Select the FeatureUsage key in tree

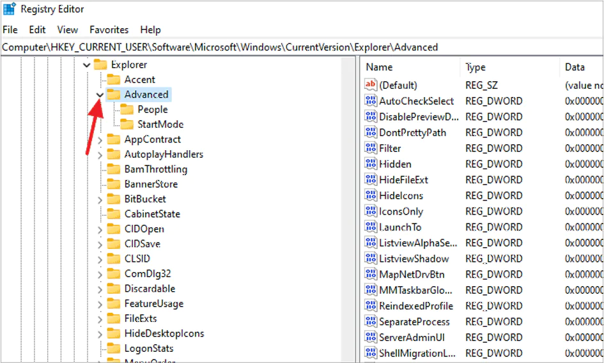click(x=153, y=304)
